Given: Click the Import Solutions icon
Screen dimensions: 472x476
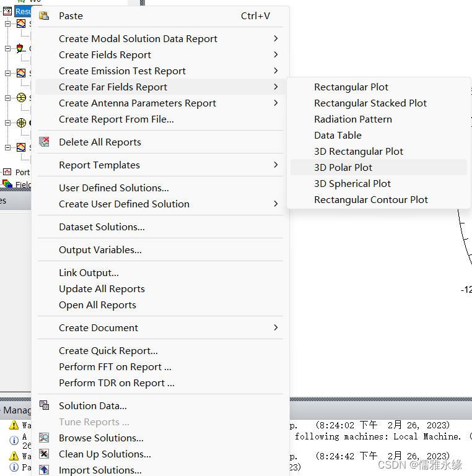Looking at the screenshot, I should point(44,470).
